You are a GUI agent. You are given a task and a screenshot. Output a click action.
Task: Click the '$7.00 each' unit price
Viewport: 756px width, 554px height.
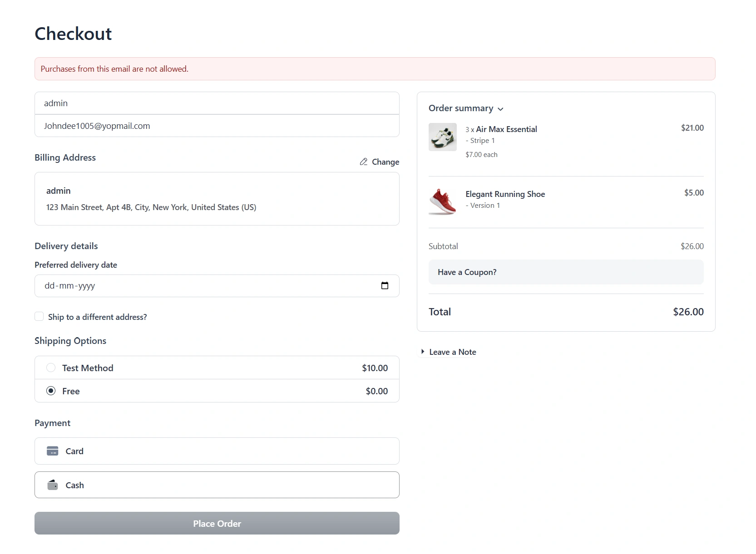481,155
